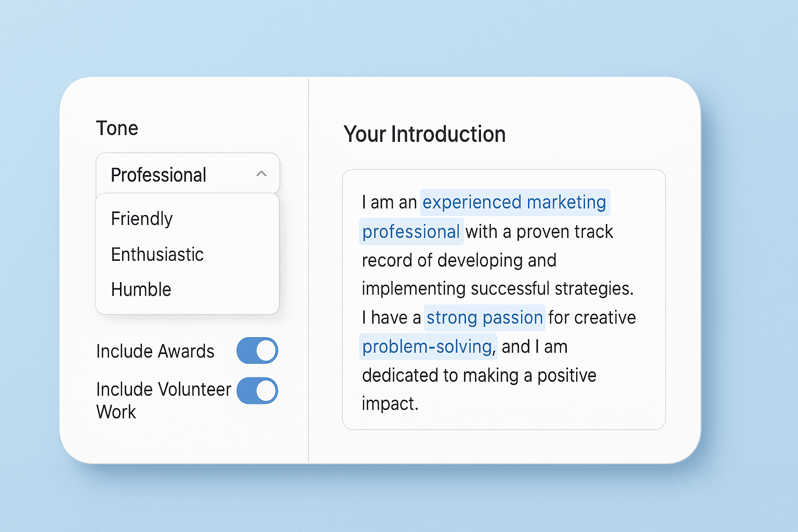Click the Tone section label

117,128
